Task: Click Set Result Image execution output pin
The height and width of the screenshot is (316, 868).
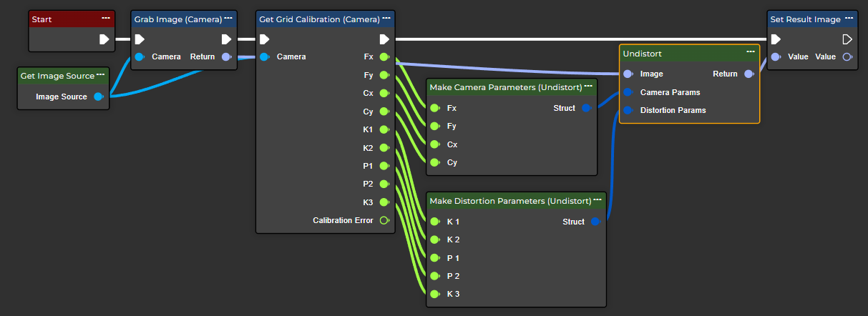Action: (x=847, y=39)
